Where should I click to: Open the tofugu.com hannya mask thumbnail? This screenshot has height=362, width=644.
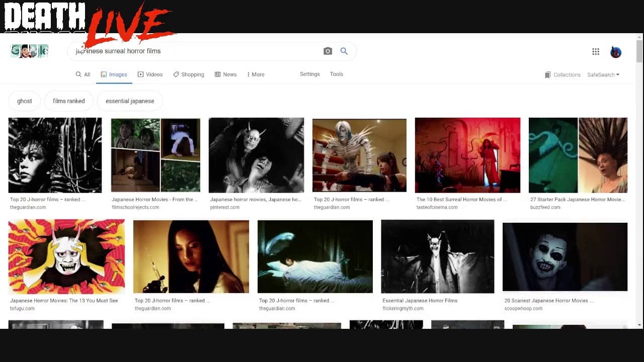point(66,256)
